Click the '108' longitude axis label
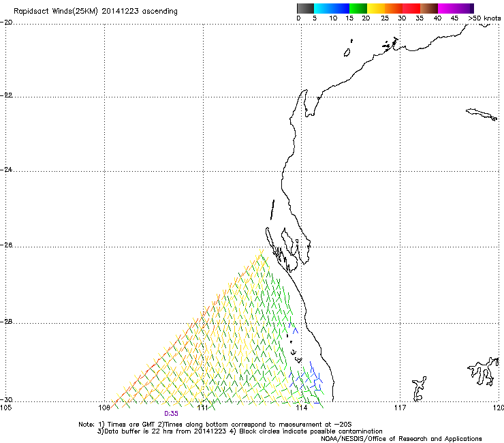The image size is (504, 443). tap(104, 408)
